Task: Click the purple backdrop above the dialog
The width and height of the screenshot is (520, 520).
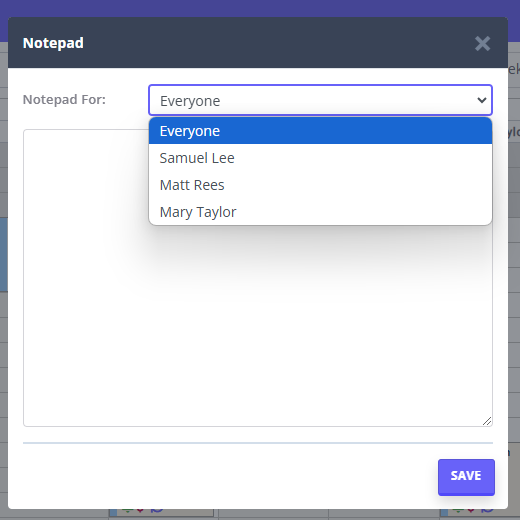Action: point(260,8)
